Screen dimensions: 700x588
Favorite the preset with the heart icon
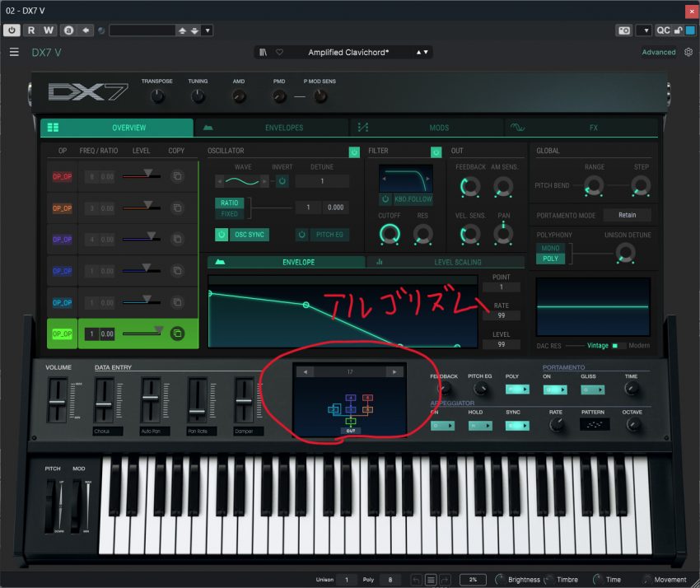(279, 52)
